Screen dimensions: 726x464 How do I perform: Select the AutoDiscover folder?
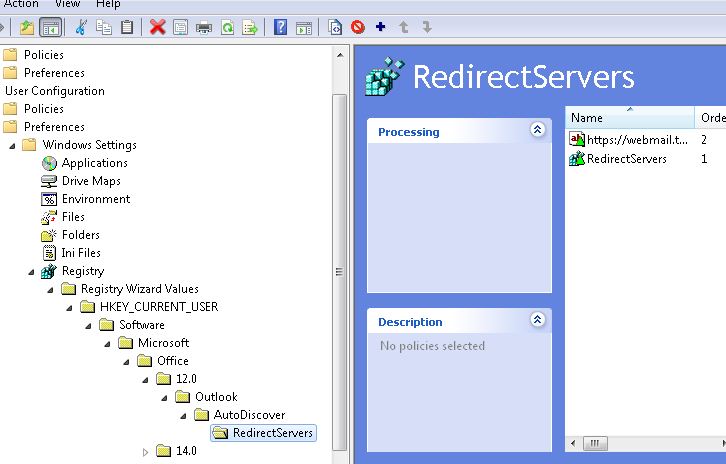(x=249, y=415)
